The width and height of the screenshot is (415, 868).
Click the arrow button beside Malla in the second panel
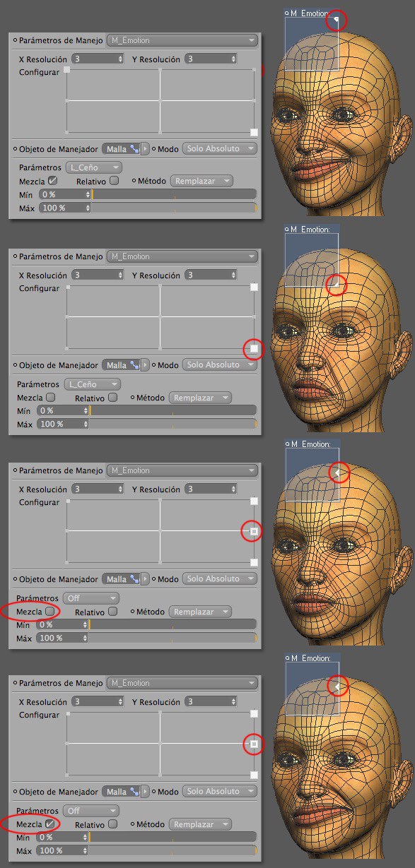point(145,365)
